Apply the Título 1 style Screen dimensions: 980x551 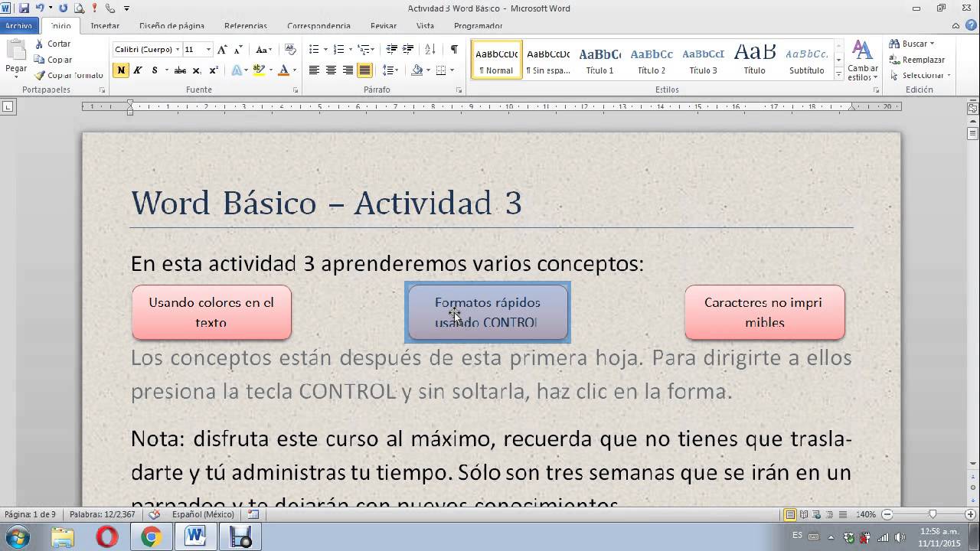click(600, 60)
